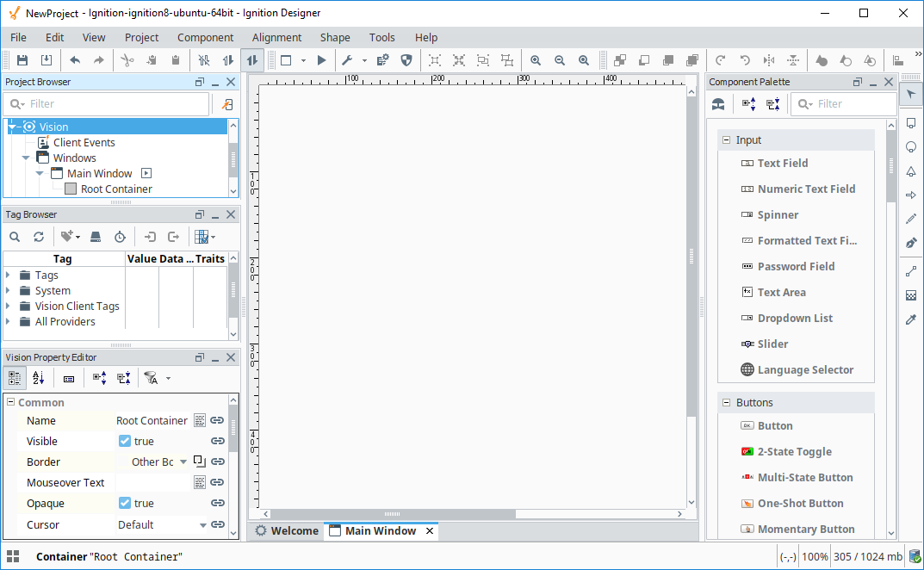The width and height of the screenshot is (924, 570).
Task: Toggle the Opaque property checkbox
Action: coord(124,503)
